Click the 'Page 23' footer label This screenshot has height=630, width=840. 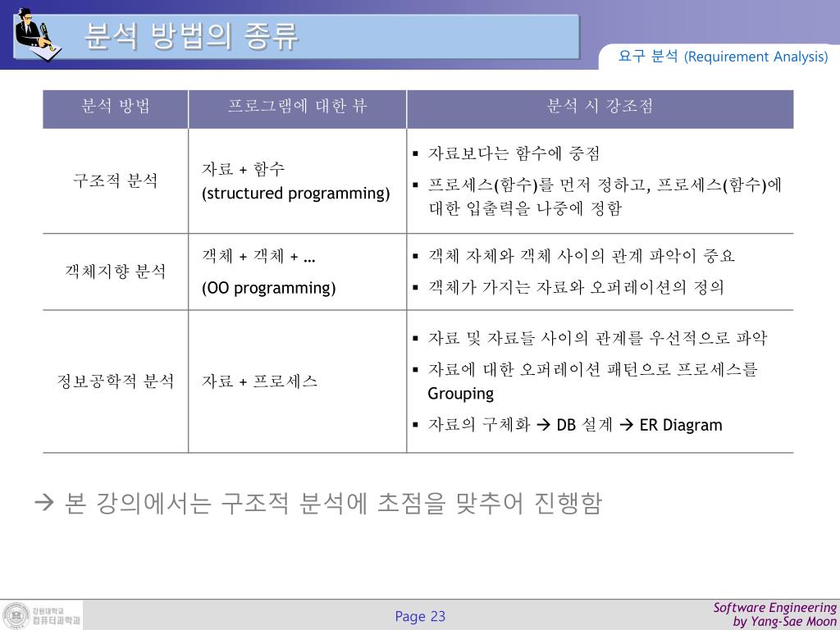point(420,616)
